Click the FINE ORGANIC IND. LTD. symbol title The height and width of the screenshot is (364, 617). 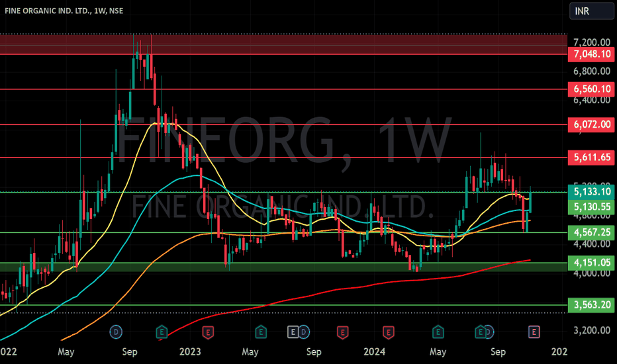pos(64,11)
